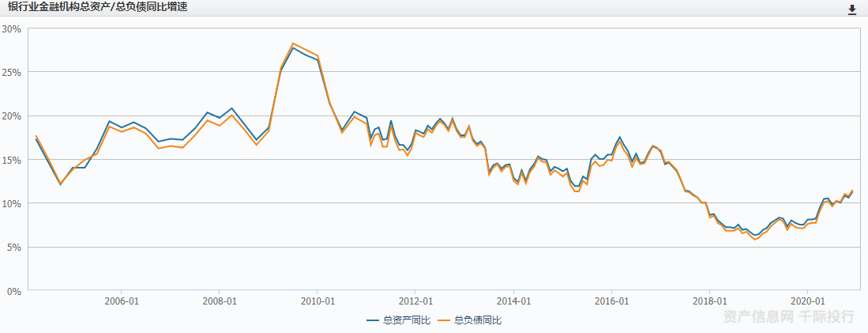
Task: Click the 2006-01 x-axis label
Action: pyautogui.click(x=121, y=301)
